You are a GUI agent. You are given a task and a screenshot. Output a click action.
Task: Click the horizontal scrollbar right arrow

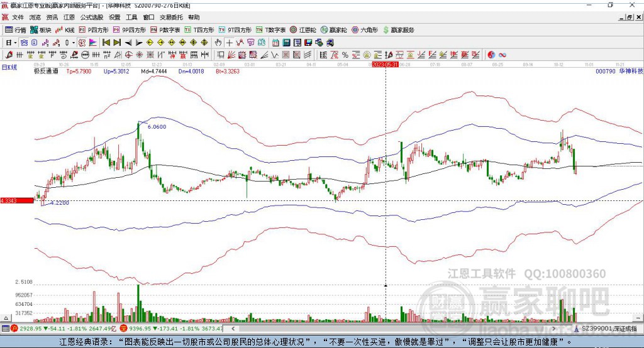click(x=553, y=329)
